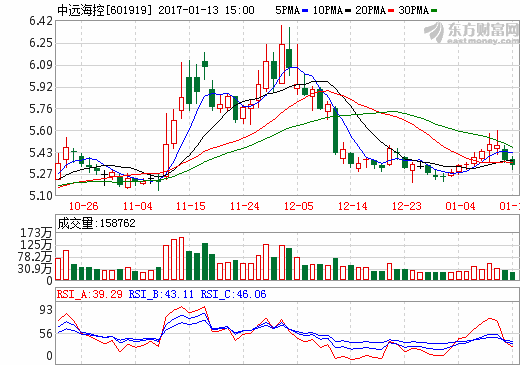520x365 pixels.
Task: Select the 12-05 date axis label
Action: (x=299, y=206)
